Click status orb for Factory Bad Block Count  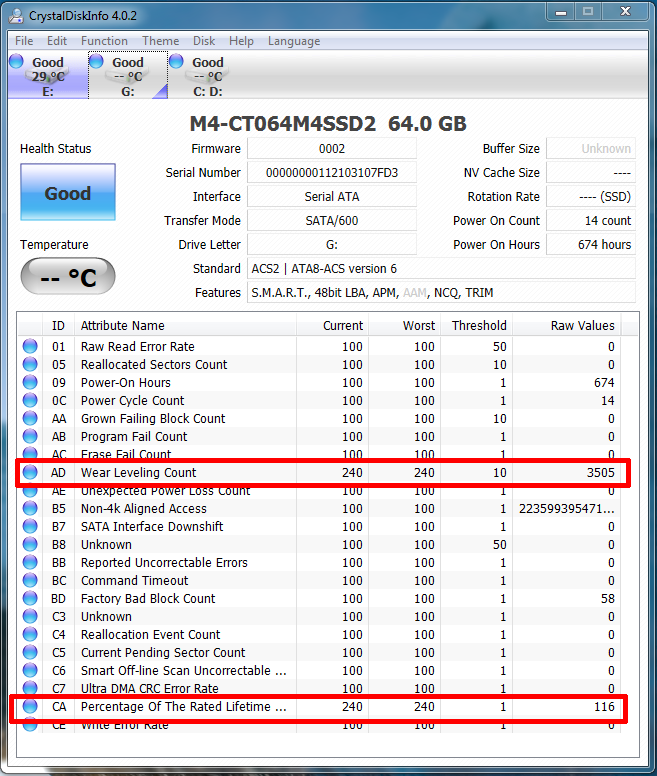[30, 598]
